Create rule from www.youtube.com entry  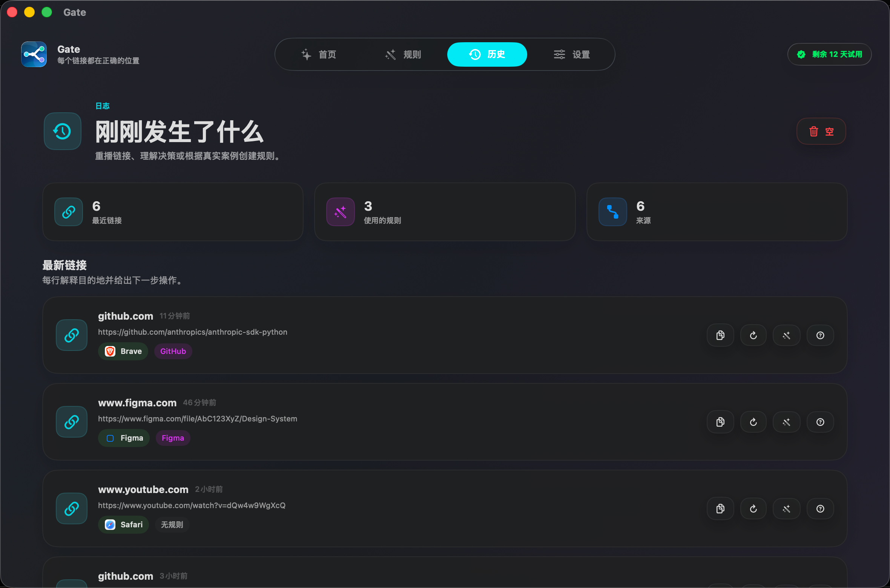click(787, 508)
